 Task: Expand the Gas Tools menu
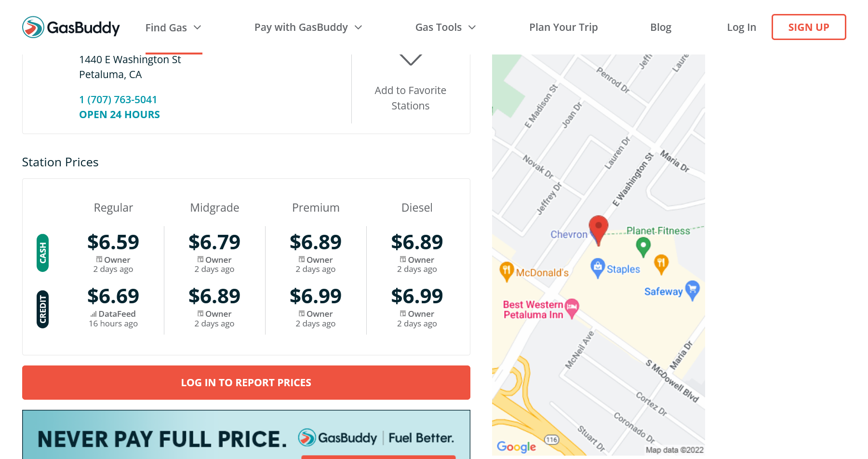445,27
